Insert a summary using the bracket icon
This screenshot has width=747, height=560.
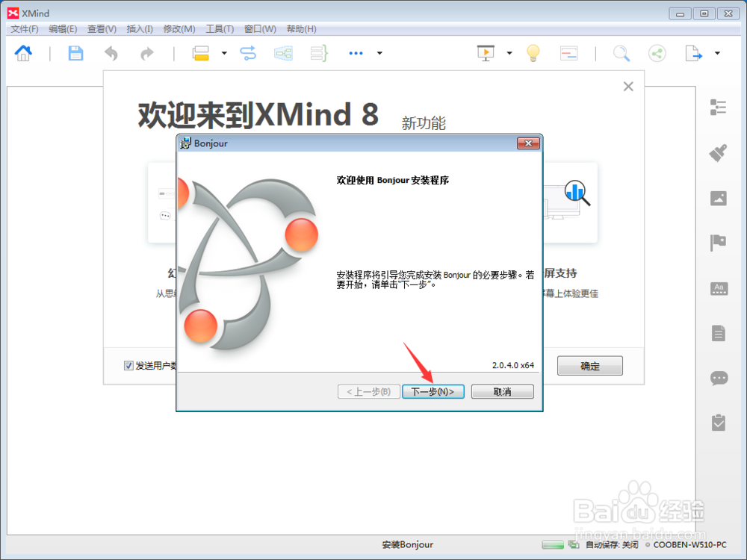pos(319,53)
